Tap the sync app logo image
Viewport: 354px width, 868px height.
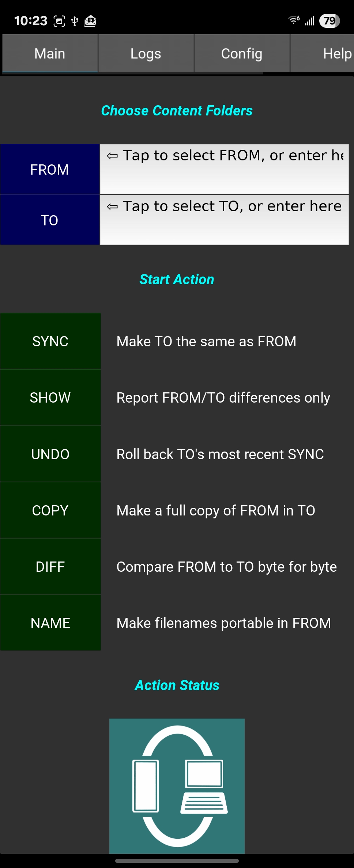click(177, 785)
